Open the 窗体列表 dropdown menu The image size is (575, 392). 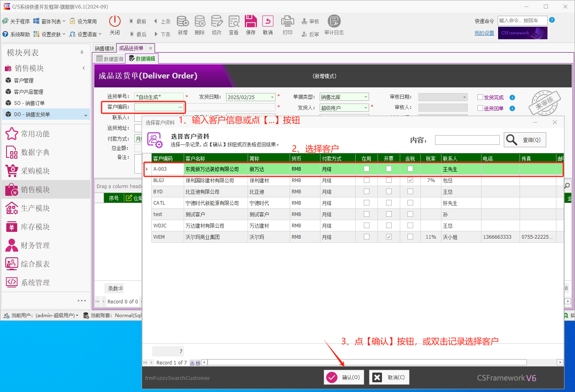click(49, 21)
